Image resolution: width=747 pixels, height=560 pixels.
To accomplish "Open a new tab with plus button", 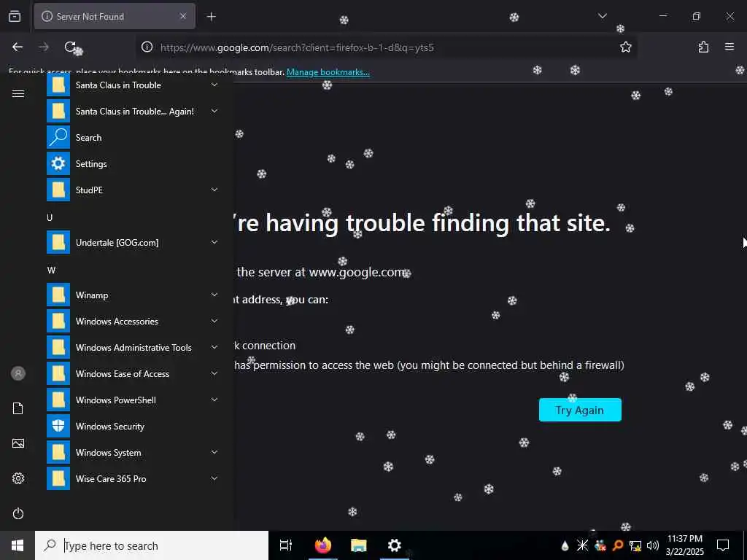I will (212, 17).
